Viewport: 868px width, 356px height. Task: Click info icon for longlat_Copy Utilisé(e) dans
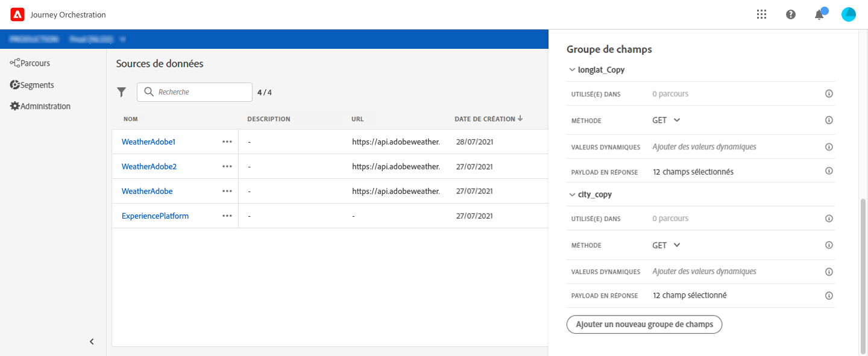point(829,94)
